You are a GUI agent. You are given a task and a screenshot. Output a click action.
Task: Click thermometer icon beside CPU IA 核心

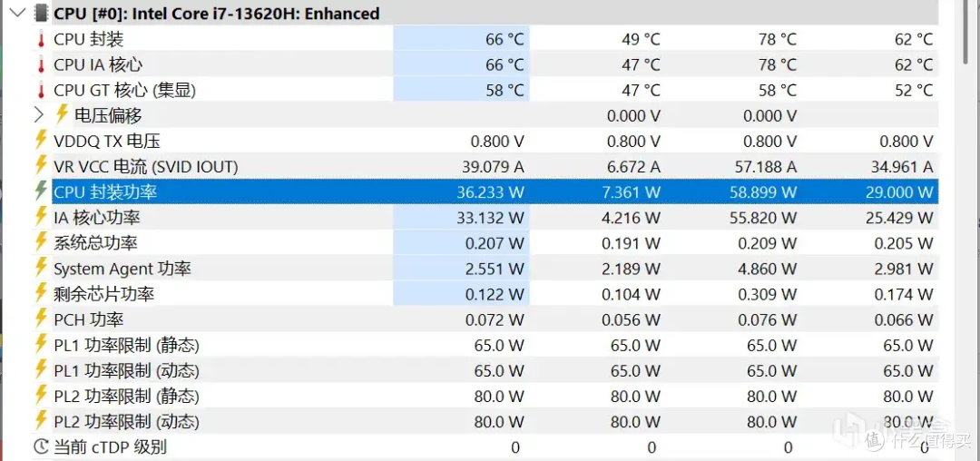pos(41,65)
